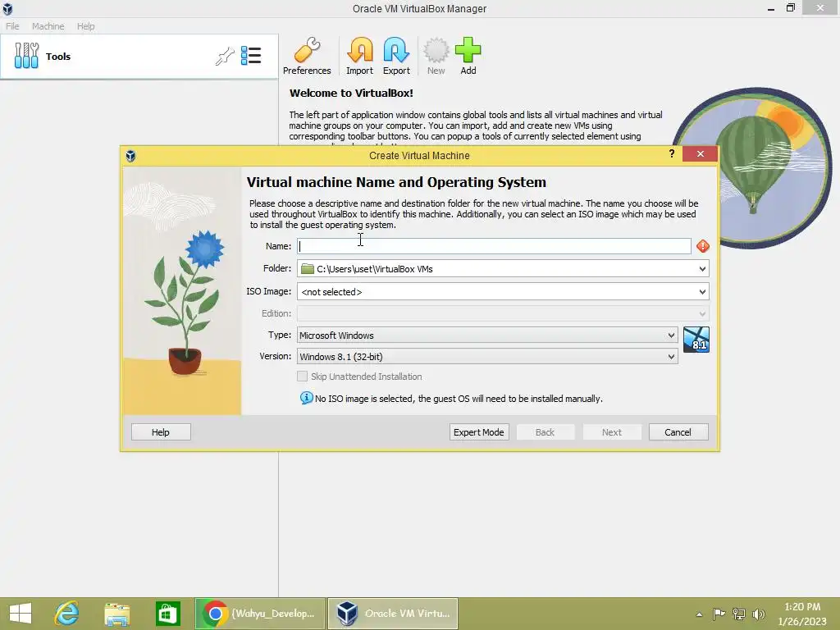Open the Machine menu
This screenshot has height=630, width=840.
[x=48, y=26]
